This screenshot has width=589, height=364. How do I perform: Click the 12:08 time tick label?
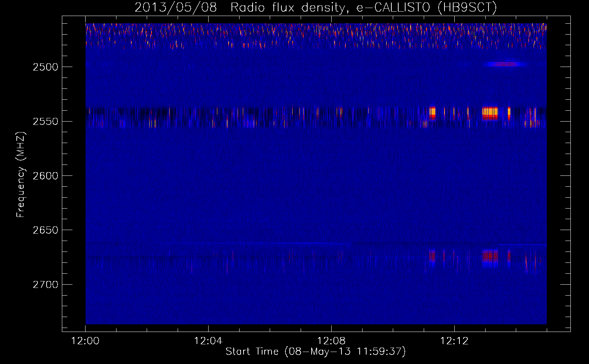click(331, 341)
